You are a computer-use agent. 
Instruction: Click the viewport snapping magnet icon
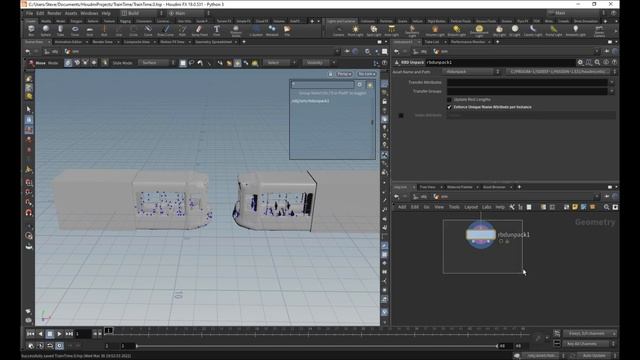(x=29, y=213)
